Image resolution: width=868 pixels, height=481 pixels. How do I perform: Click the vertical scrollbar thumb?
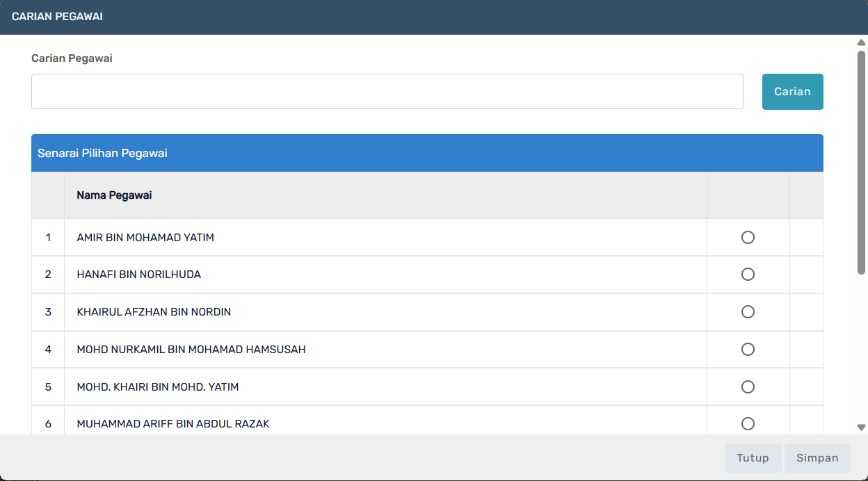861,161
